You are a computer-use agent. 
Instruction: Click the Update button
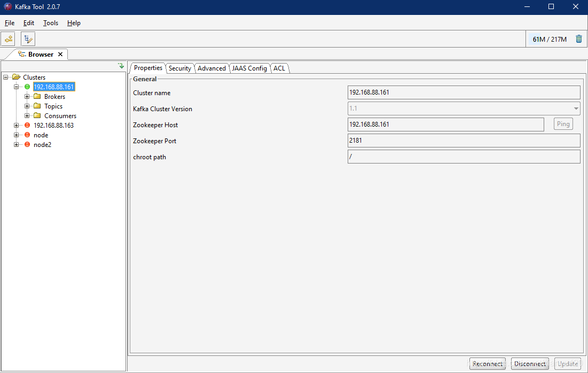568,363
